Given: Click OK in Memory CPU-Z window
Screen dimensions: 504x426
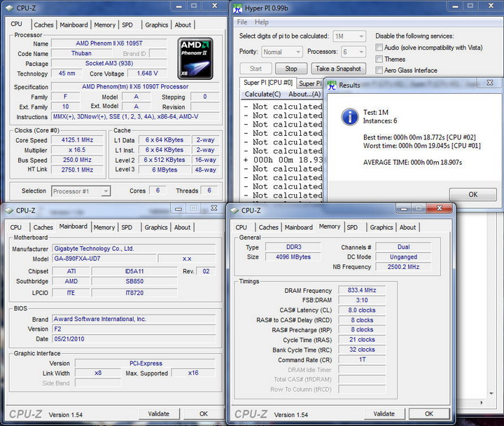Looking at the screenshot, I should (429, 414).
